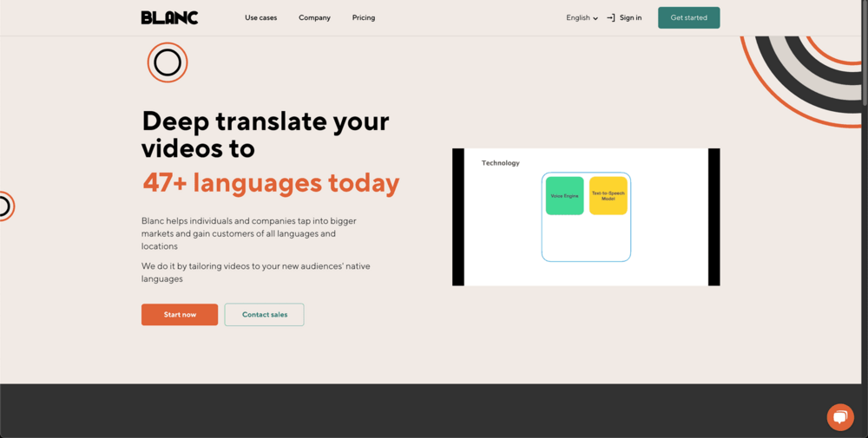Open the chat support bubble icon
Screen dimensions: 868x438
[x=839, y=417]
